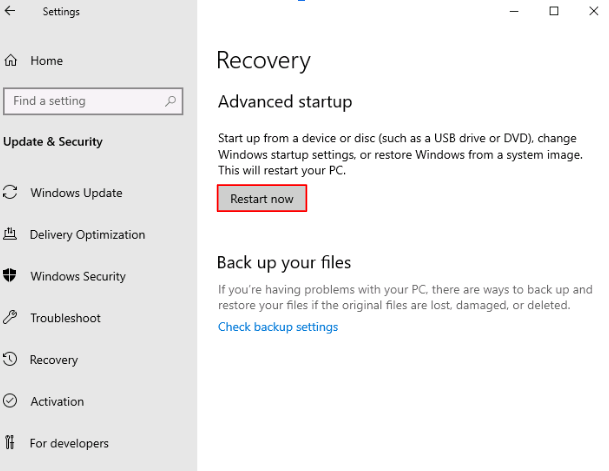
Task: Click the Activation checkmark icon
Action: coord(11,401)
